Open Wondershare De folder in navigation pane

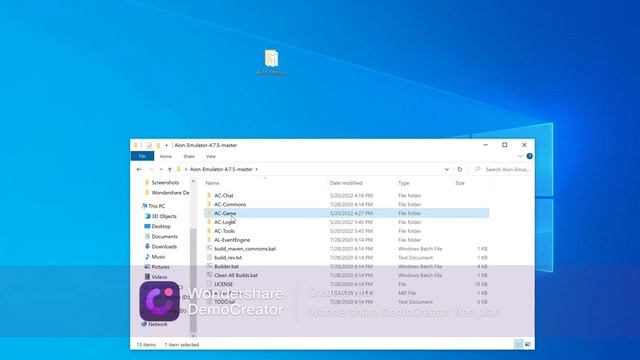pos(170,193)
